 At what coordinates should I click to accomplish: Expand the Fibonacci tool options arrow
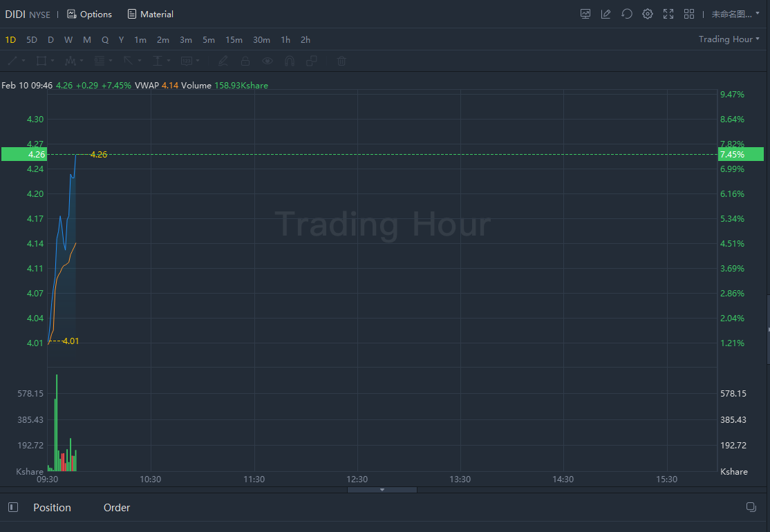(x=111, y=61)
